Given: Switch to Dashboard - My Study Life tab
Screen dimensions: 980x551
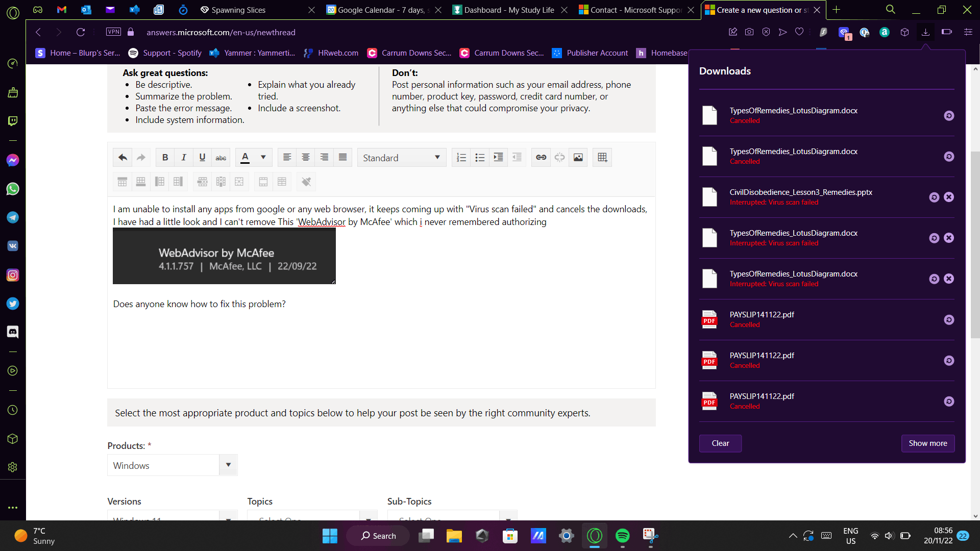Looking at the screenshot, I should tap(508, 10).
